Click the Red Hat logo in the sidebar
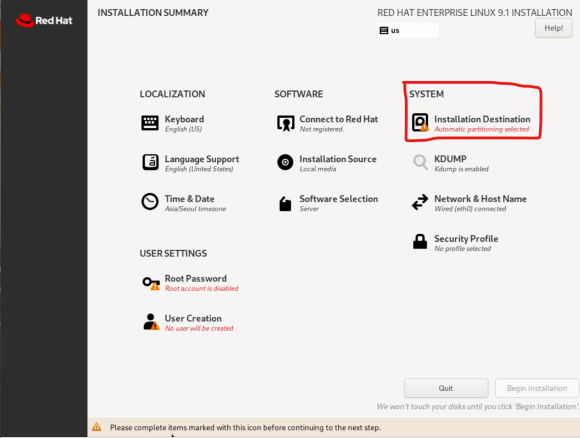This screenshot has width=580, height=438. [x=44, y=21]
